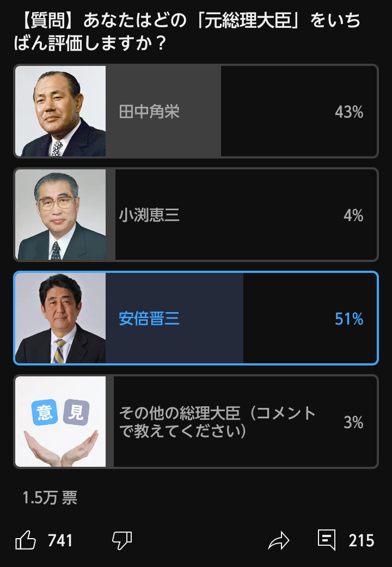Screen dimensions: 392x567
Task: Click the 3% result percentage
Action: pyautogui.click(x=353, y=423)
